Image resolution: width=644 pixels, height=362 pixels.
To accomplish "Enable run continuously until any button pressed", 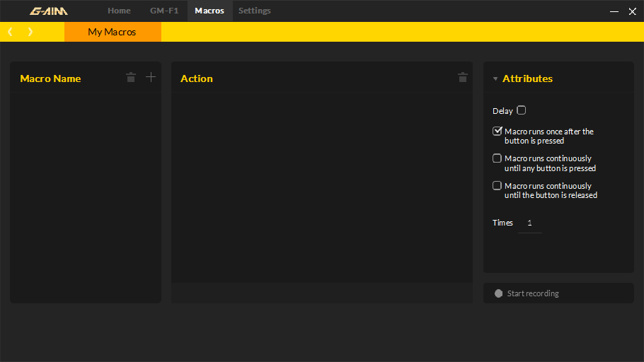I will (x=497, y=158).
